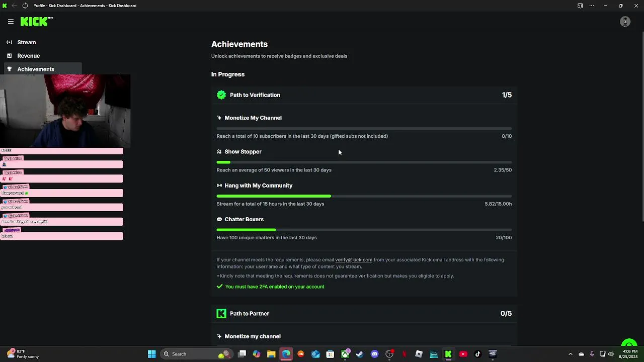644x362 pixels.
Task: Click the 20/100 unique chatters value
Action: [x=504, y=238]
